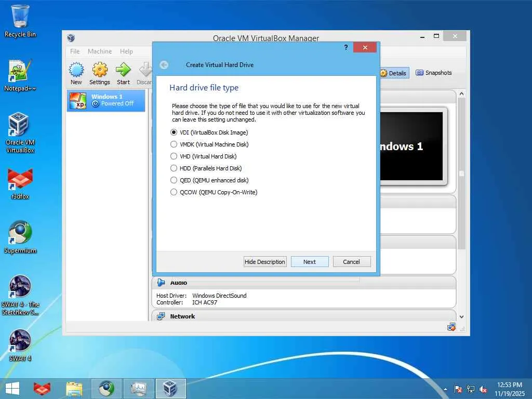The height and width of the screenshot is (399, 532).
Task: Open the Recycle Bin desktop icon
Action: click(x=20, y=21)
